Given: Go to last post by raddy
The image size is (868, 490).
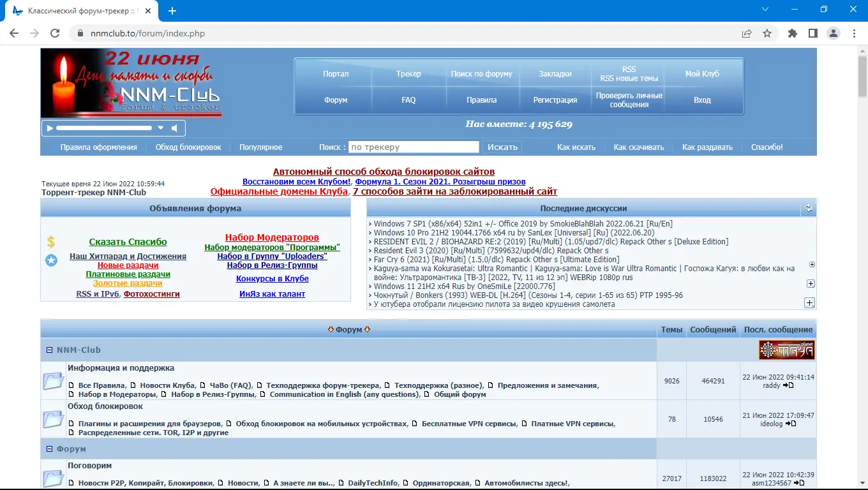Looking at the screenshot, I should (789, 385).
